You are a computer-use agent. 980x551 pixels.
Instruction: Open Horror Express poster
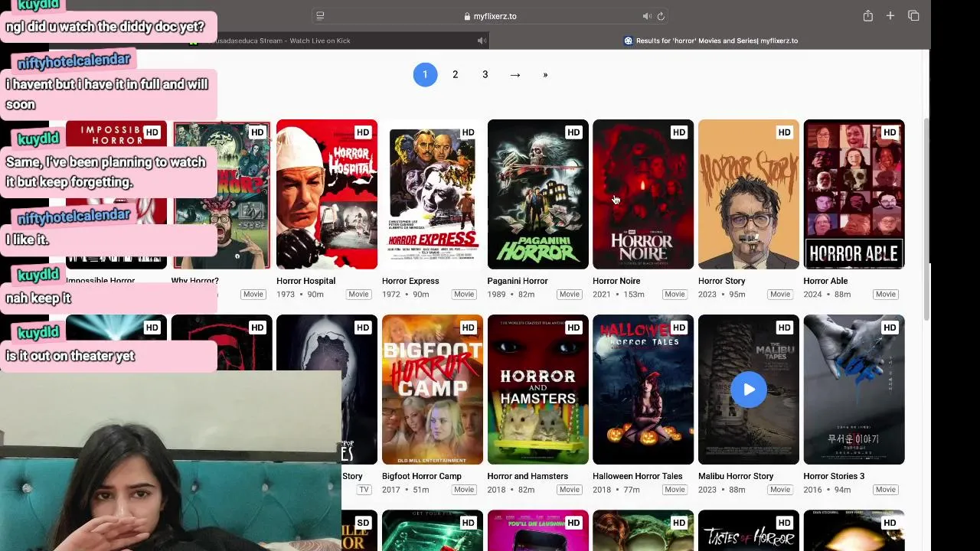click(x=433, y=194)
